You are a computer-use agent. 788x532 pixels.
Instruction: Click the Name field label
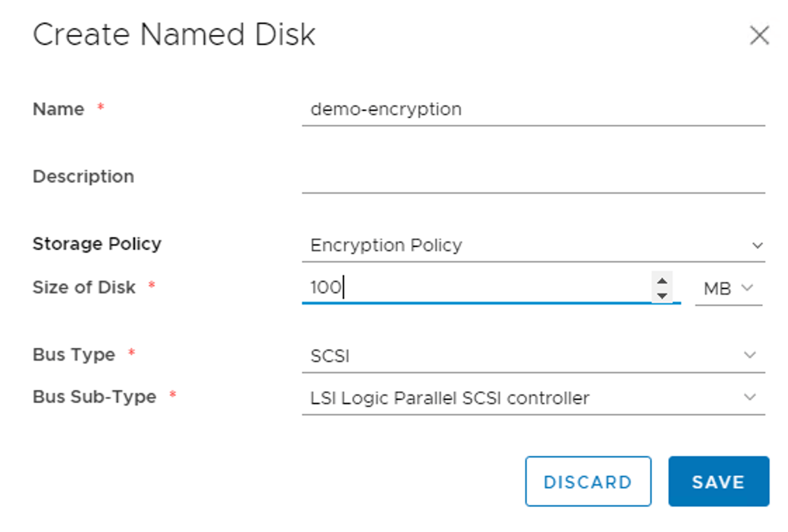[x=58, y=109]
